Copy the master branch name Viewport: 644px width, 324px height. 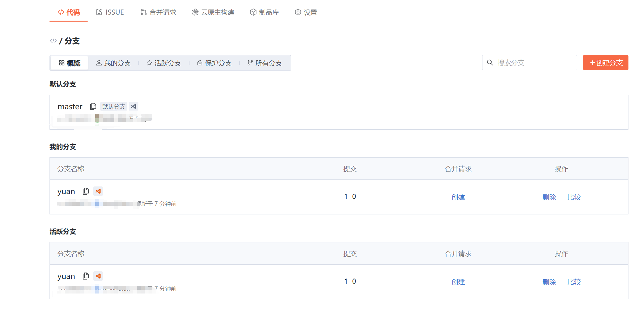pyautogui.click(x=93, y=106)
